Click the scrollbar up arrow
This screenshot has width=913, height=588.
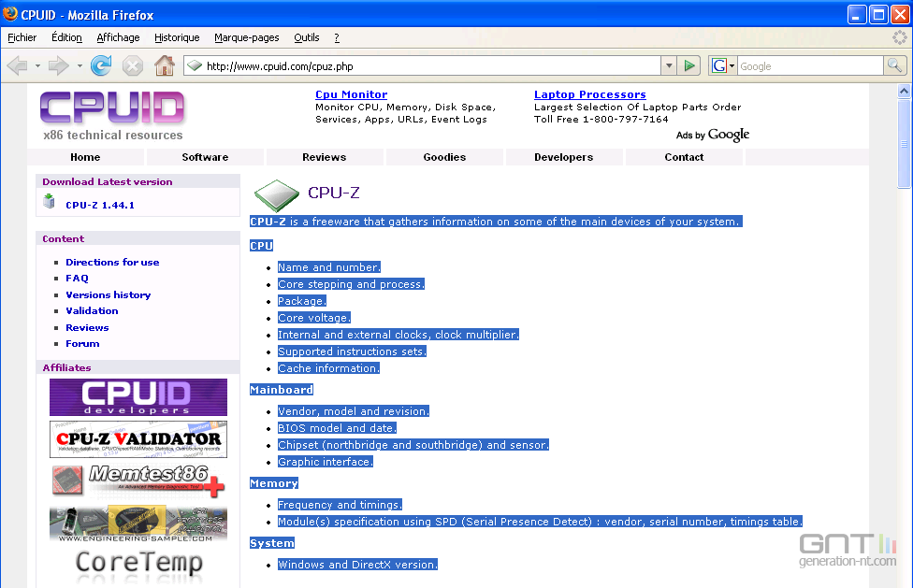pyautogui.click(x=904, y=90)
